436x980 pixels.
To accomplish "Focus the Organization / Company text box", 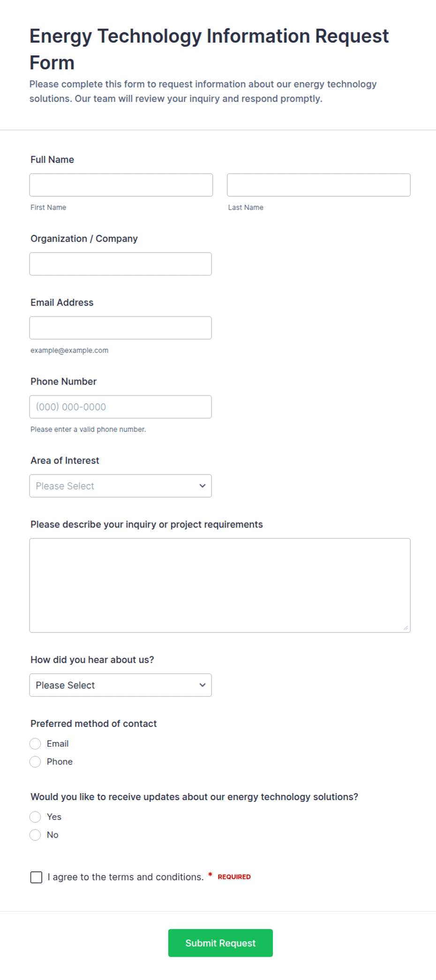I will pyautogui.click(x=120, y=264).
